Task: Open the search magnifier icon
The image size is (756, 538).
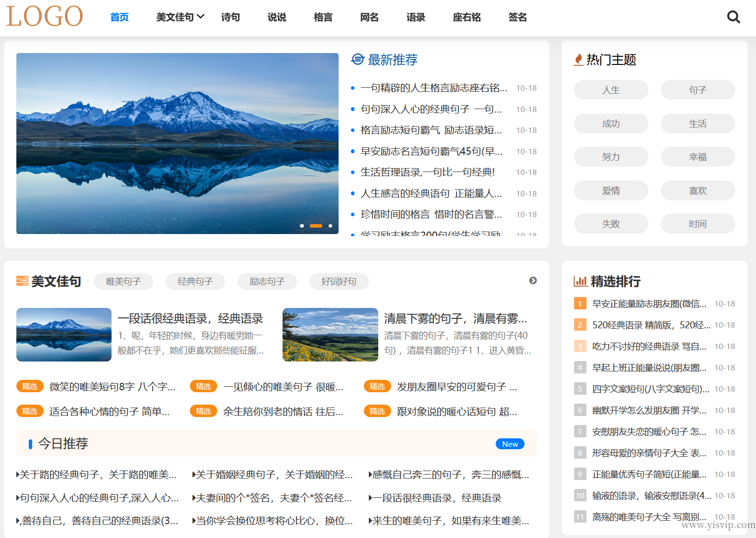Action: pos(734,16)
